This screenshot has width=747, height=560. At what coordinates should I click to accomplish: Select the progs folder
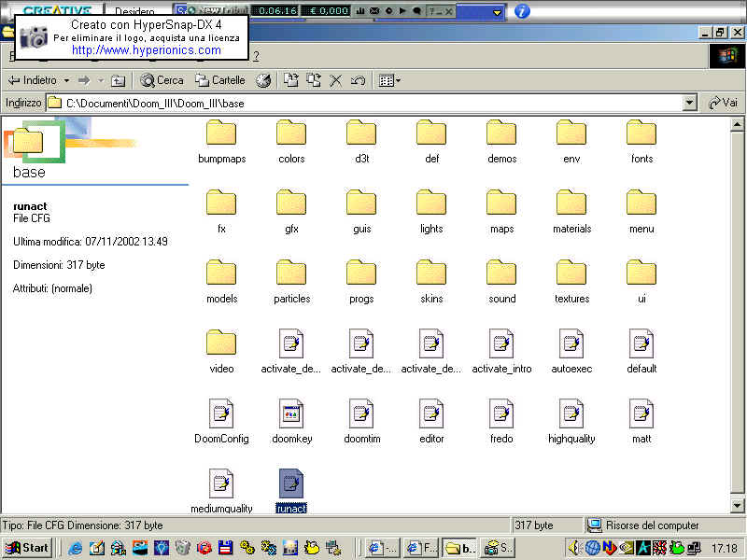coord(361,282)
